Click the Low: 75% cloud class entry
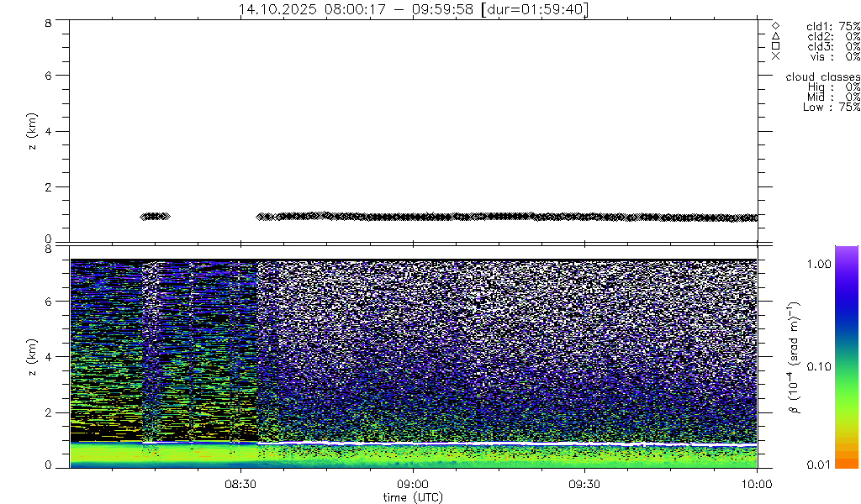 click(833, 107)
